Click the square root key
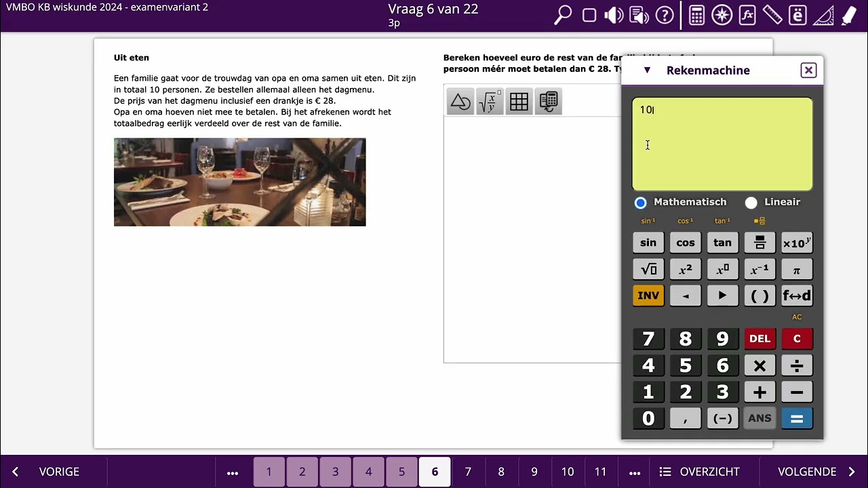Viewport: 868px width, 488px height. 648,269
